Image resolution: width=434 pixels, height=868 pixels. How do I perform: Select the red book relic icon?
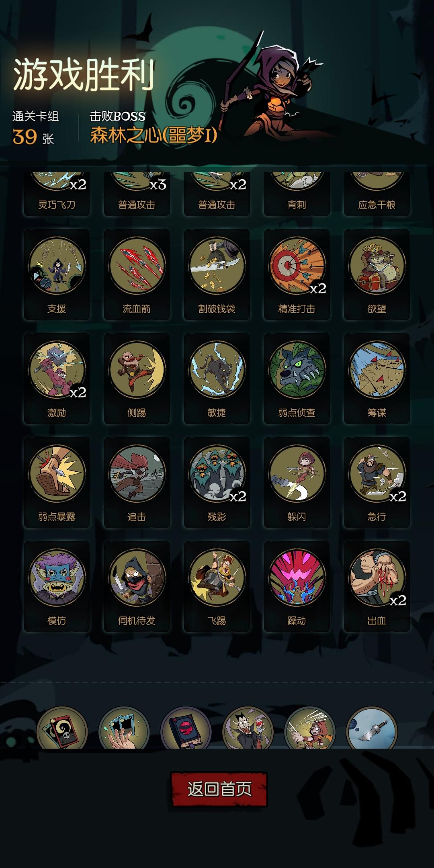[x=186, y=728]
